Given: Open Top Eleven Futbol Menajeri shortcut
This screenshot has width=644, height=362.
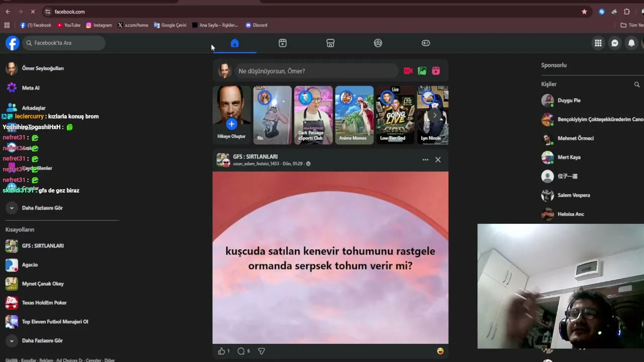Looking at the screenshot, I should click(x=47, y=322).
